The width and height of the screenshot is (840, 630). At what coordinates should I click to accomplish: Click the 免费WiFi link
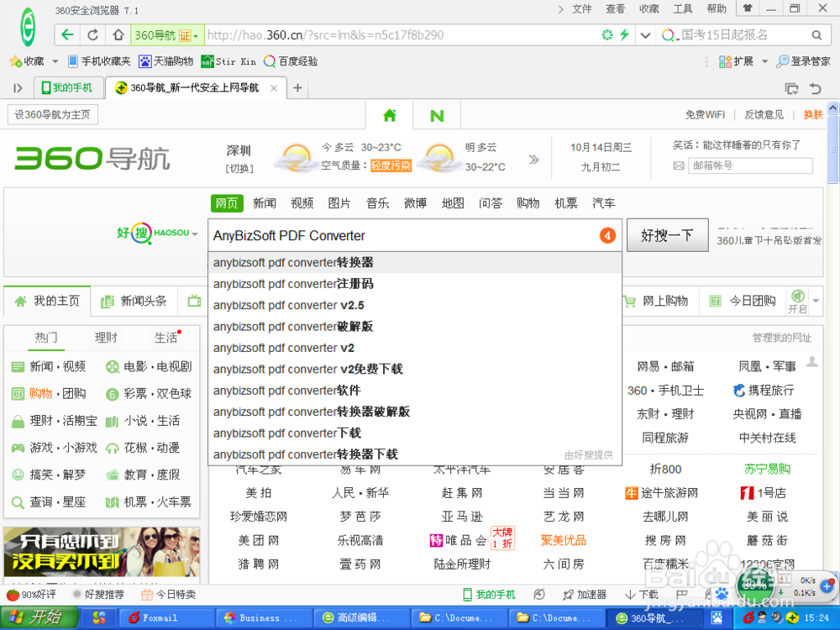click(x=705, y=114)
